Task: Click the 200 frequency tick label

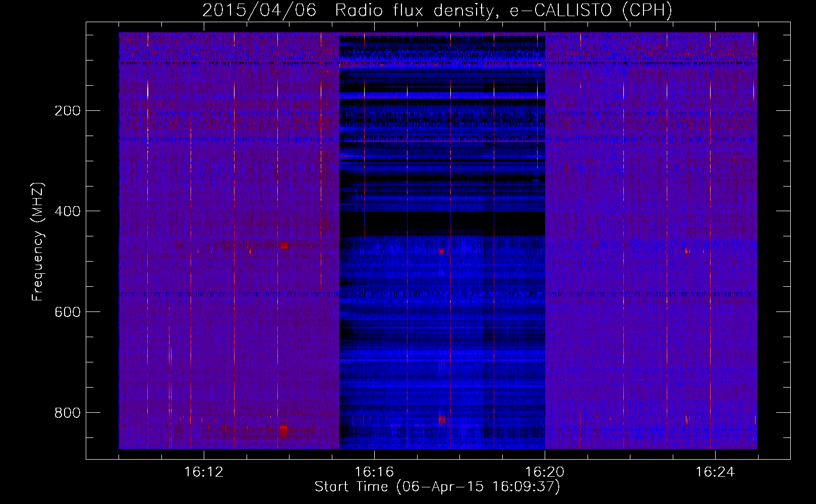Action: click(x=68, y=111)
